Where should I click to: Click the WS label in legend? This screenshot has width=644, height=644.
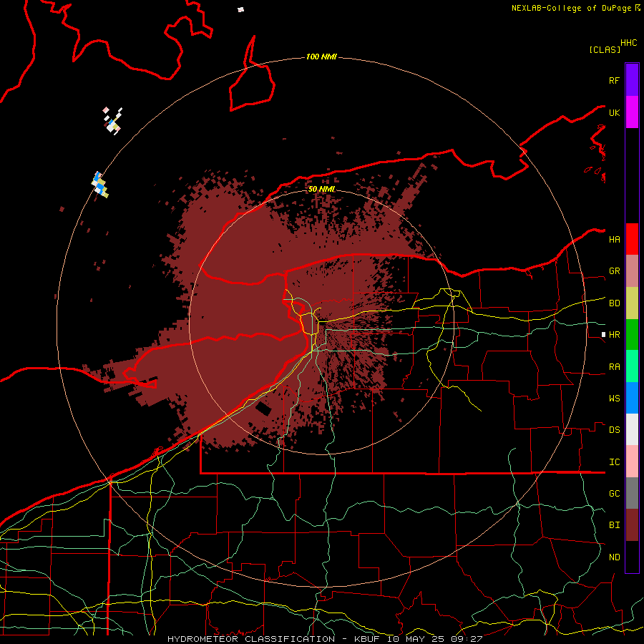coord(614,399)
